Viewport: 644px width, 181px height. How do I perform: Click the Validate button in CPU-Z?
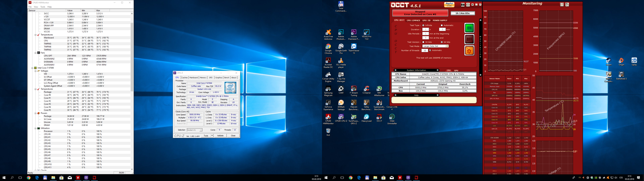(x=220, y=136)
